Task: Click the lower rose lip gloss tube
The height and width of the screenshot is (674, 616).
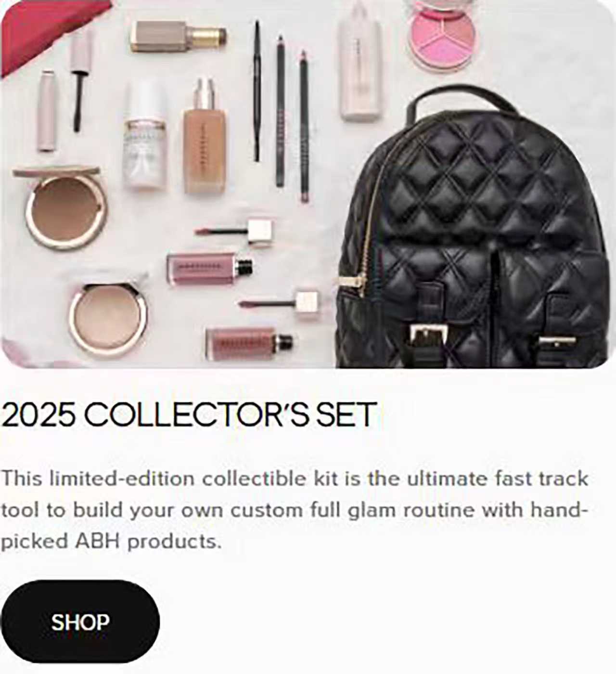Action: pos(249,341)
